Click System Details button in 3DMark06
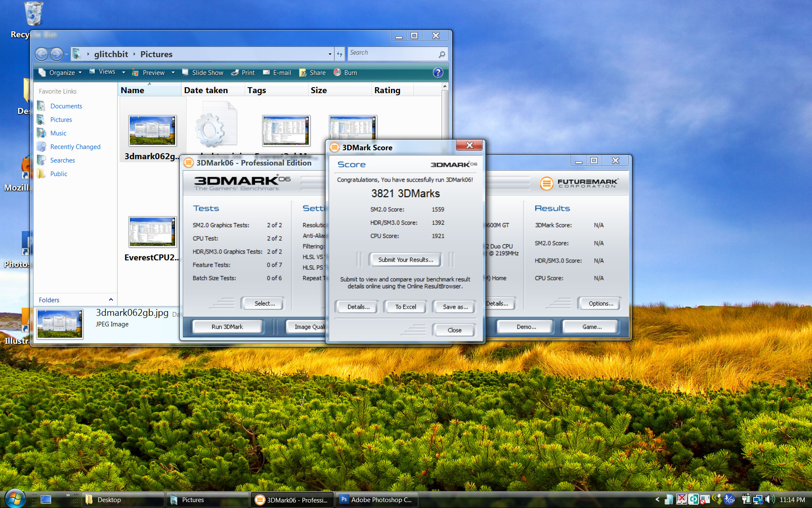The width and height of the screenshot is (812, 508). pos(500,304)
